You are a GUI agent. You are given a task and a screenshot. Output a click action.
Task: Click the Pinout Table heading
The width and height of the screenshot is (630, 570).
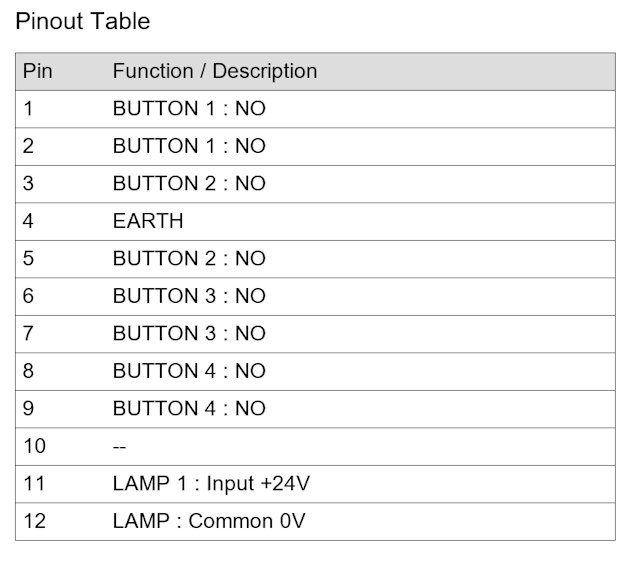coord(82,21)
